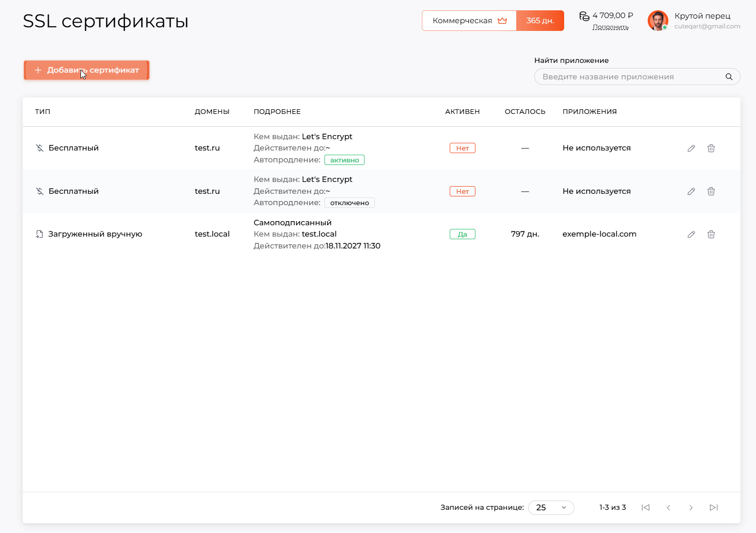Click the free-certificate icon in first row

tap(40, 148)
